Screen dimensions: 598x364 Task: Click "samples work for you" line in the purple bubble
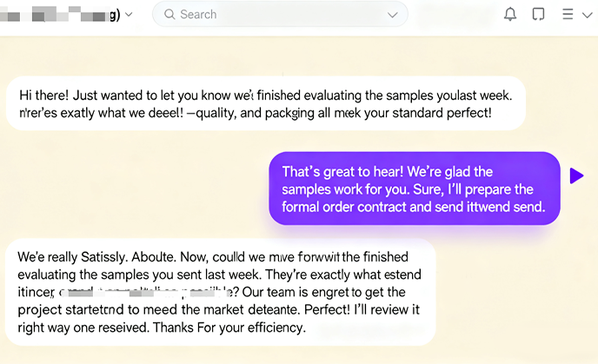408,189
